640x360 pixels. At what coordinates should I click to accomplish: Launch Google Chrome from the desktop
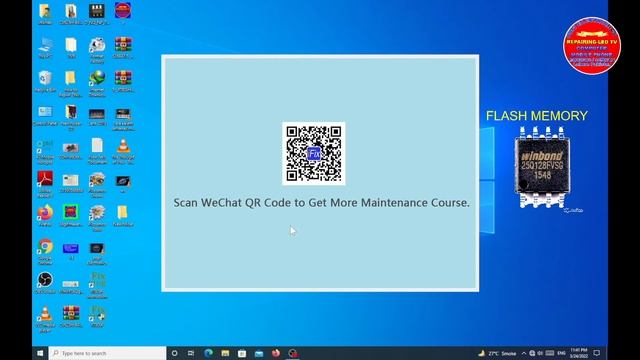click(x=45, y=251)
